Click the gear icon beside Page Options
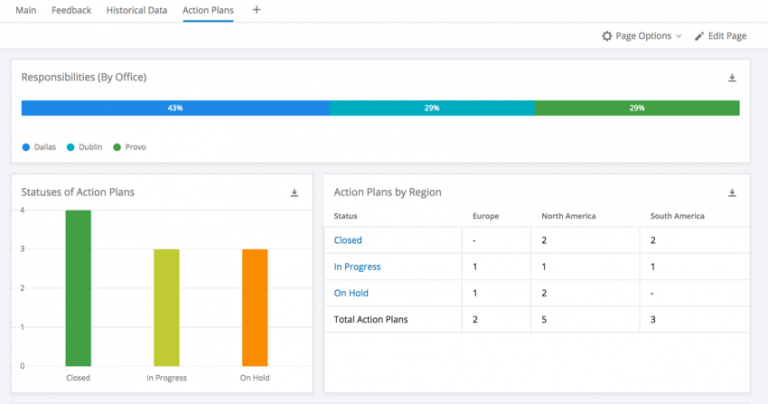 (606, 36)
